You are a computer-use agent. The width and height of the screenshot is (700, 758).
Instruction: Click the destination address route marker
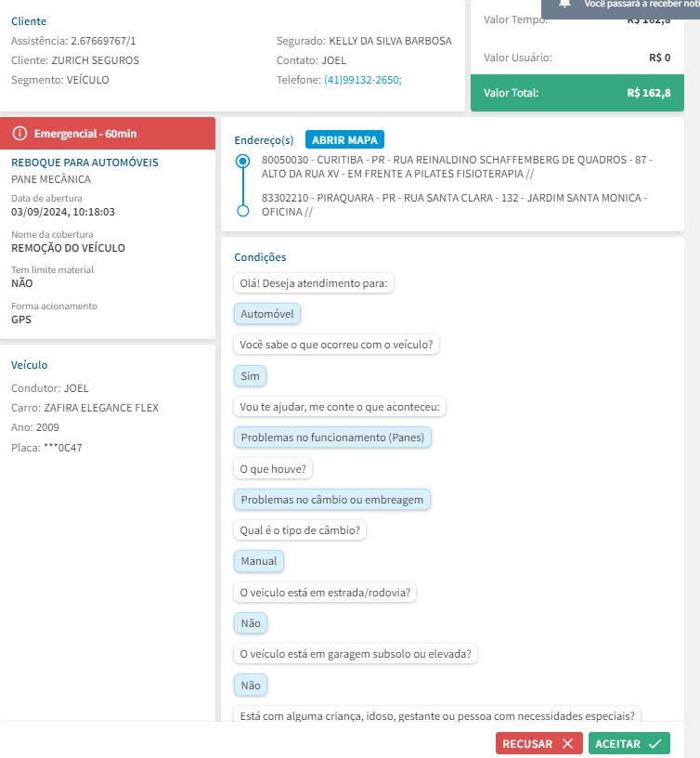[x=243, y=211]
